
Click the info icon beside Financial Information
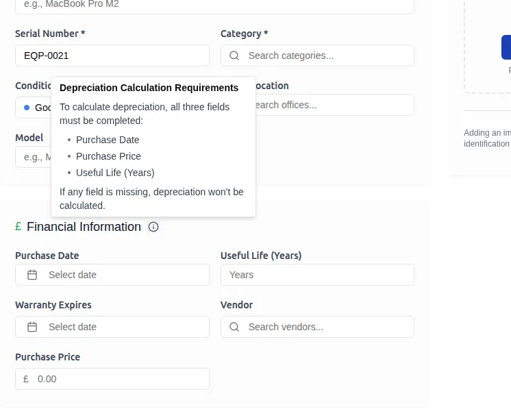click(153, 227)
